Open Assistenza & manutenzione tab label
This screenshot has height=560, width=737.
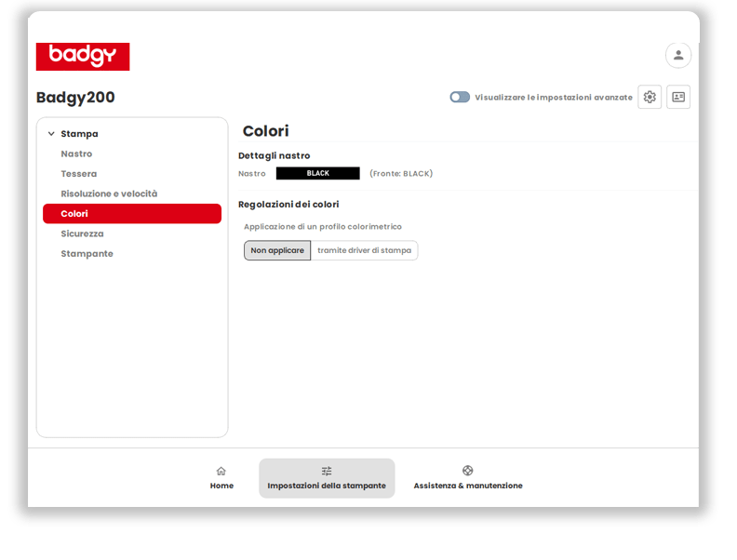[x=468, y=486]
